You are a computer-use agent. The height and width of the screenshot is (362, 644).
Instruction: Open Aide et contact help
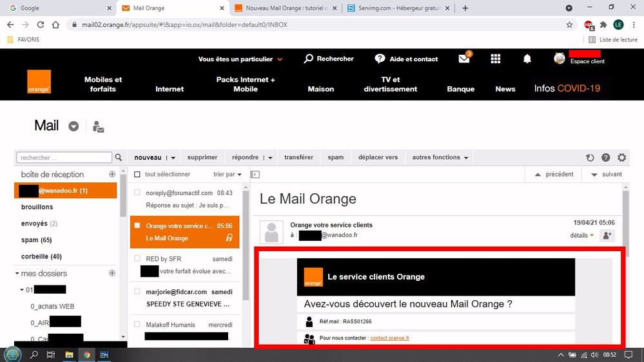pos(406,59)
